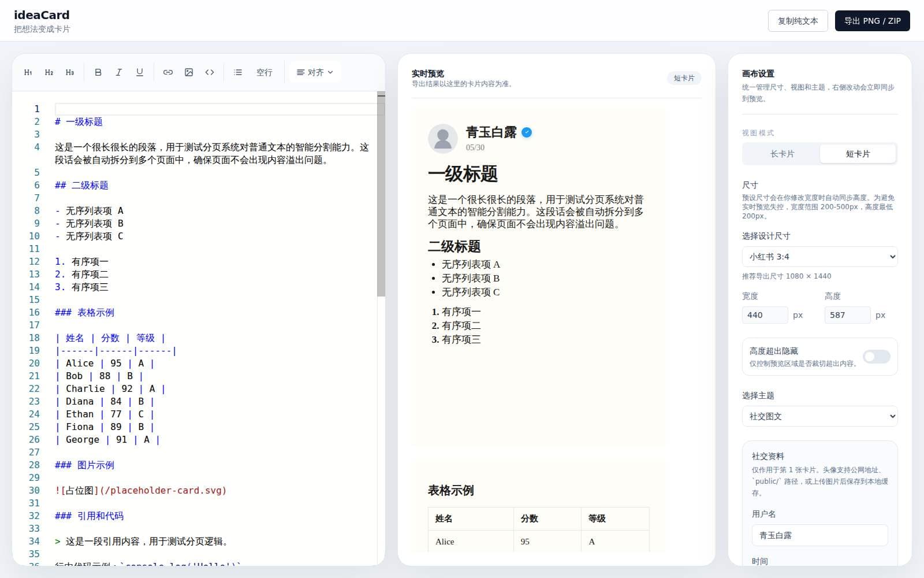Switch view mode to 短卡片

[858, 154]
